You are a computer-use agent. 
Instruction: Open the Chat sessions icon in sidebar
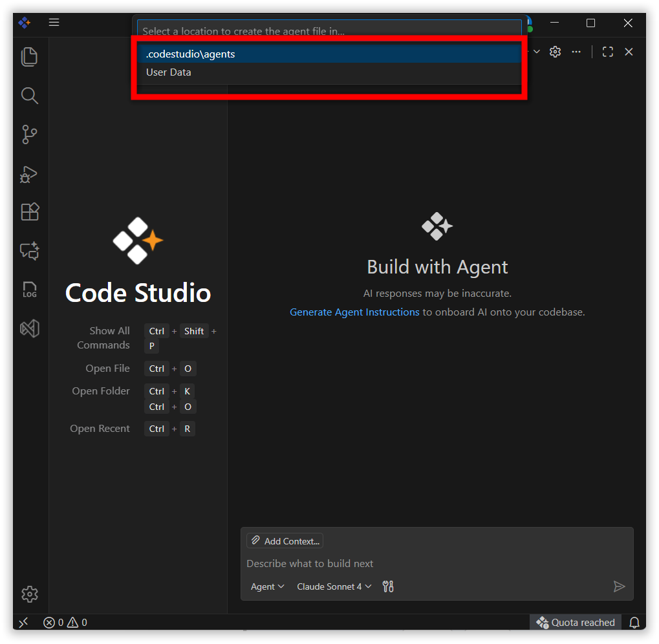[30, 251]
